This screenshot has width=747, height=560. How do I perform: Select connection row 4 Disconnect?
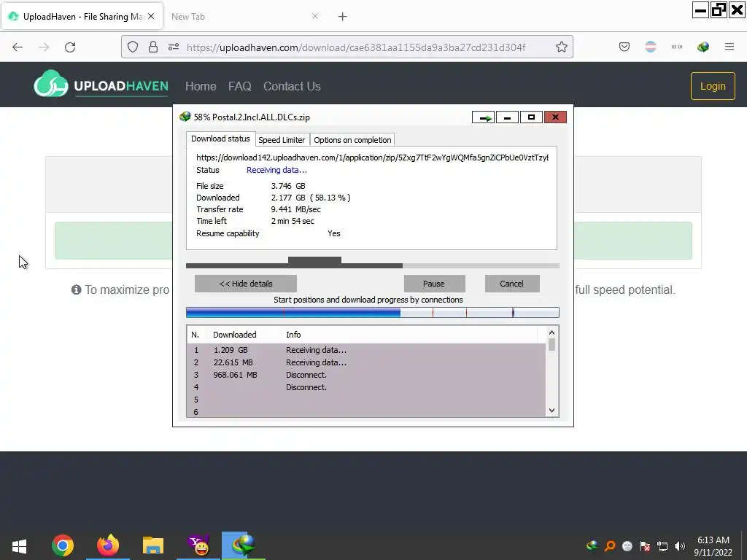pos(366,387)
